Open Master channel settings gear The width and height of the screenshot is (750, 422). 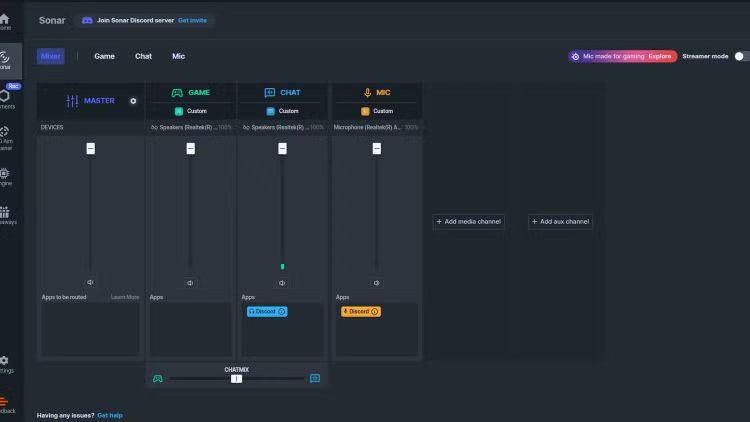pos(133,101)
